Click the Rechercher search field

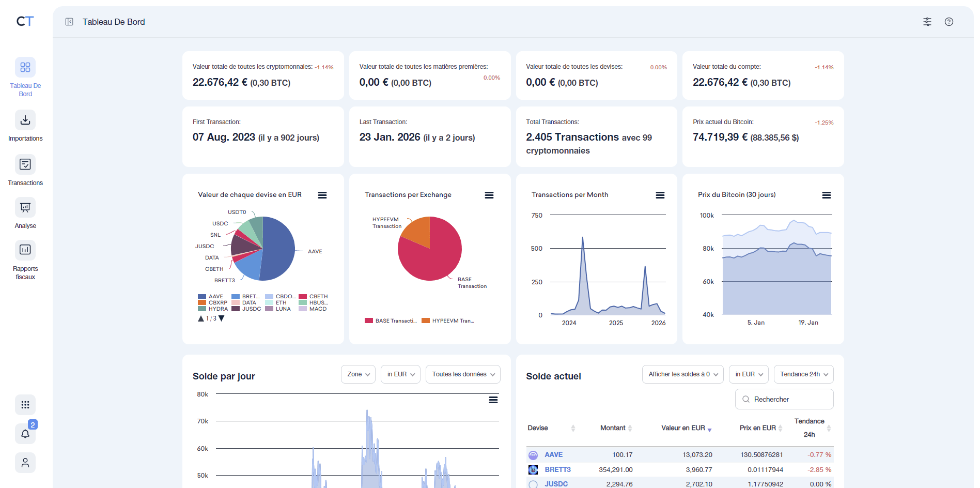pyautogui.click(x=784, y=399)
